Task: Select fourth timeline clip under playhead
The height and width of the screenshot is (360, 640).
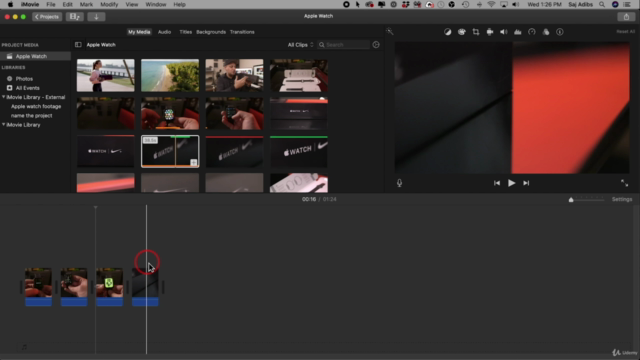Action: tap(145, 287)
